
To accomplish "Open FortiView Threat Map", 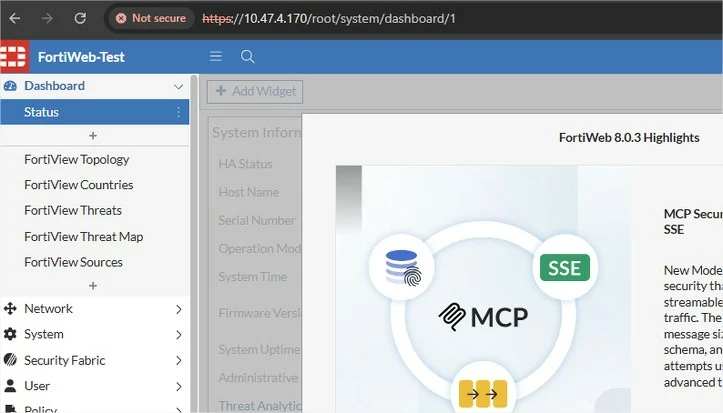I will pos(83,236).
